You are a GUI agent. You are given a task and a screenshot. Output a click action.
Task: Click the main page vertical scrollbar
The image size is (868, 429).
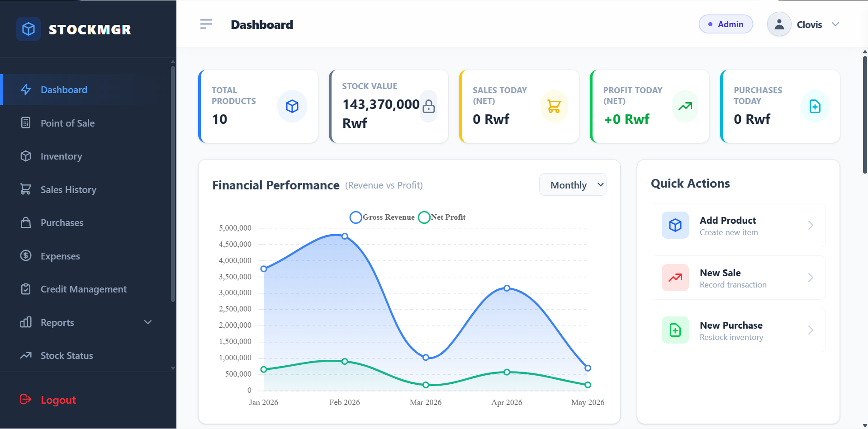click(865, 114)
